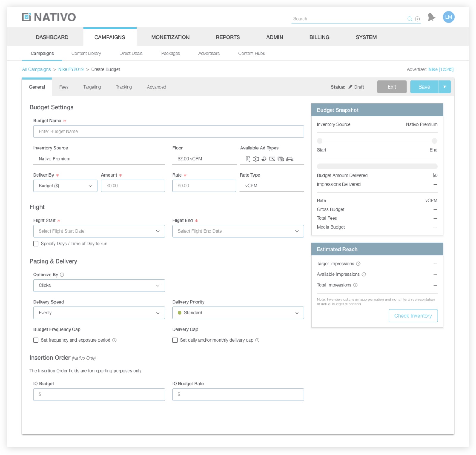This screenshot has height=455, width=476.
Task: Enable Set frequency and exposure period checkbox
Action: (x=36, y=340)
